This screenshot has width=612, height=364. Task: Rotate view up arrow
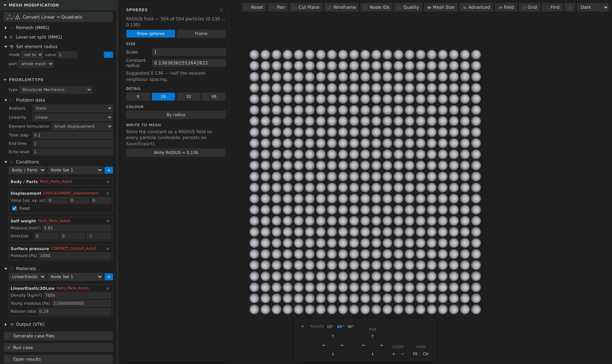[333, 336]
